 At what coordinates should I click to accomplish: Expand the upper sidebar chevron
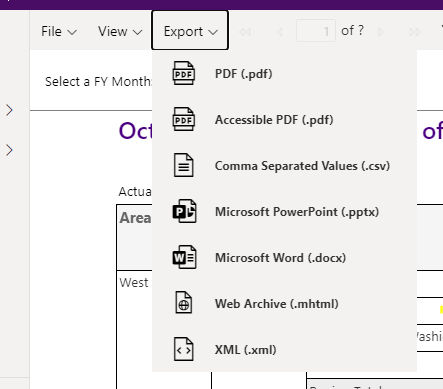tap(9, 110)
